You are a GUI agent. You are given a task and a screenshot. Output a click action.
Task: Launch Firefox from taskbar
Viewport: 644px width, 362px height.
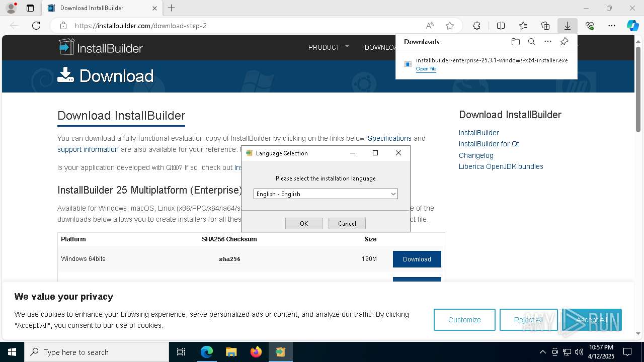tap(256, 352)
